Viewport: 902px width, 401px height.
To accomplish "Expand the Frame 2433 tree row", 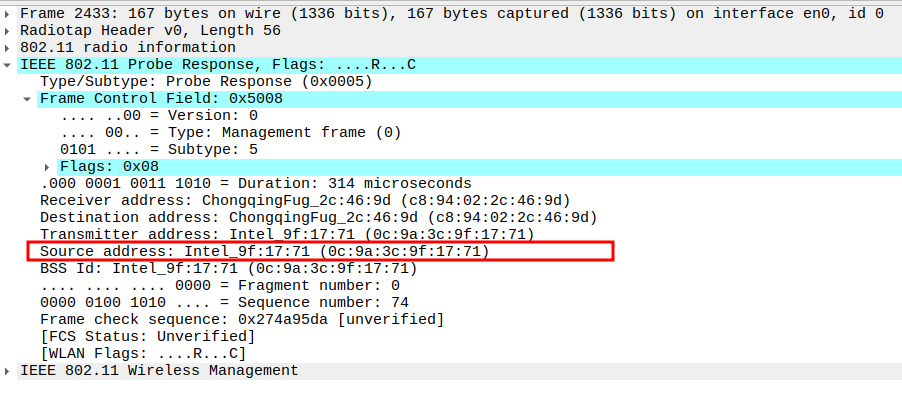I will click(x=9, y=13).
